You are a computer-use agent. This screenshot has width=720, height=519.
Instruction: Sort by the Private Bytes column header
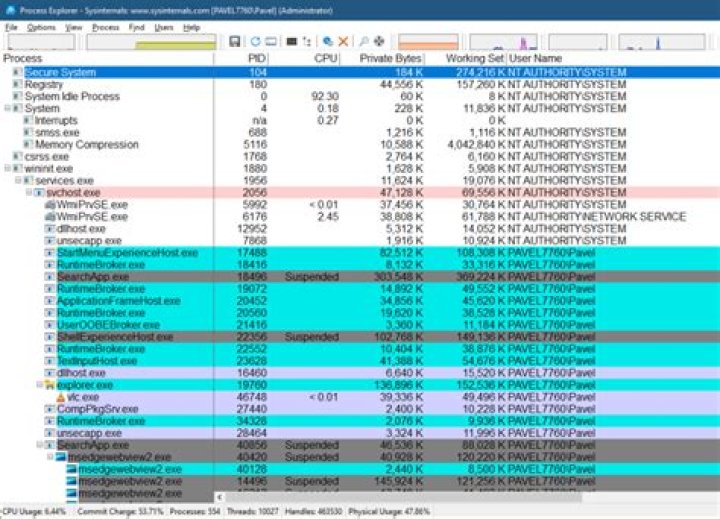click(x=382, y=58)
